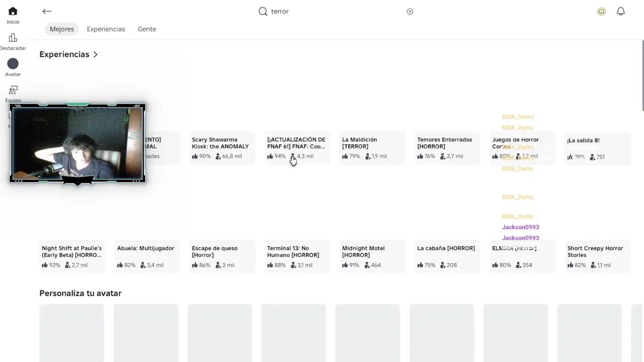Clear the search text with X icon
The image size is (644, 362).
(x=410, y=12)
